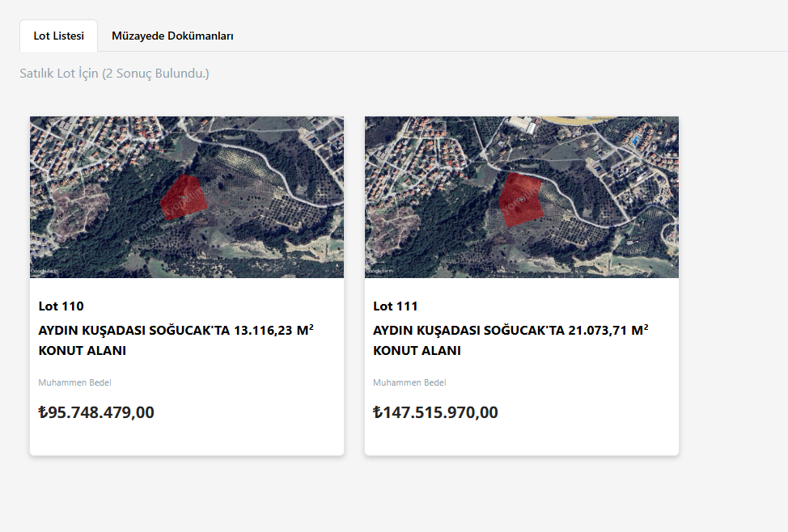Image resolution: width=788 pixels, height=532 pixels.
Task: Switch to the Lot Listesi tab
Action: tap(59, 36)
